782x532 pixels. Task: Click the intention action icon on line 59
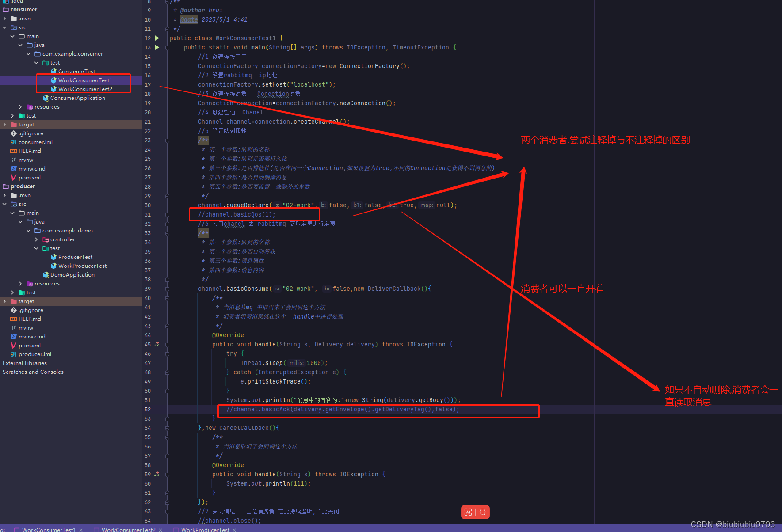coord(156,474)
